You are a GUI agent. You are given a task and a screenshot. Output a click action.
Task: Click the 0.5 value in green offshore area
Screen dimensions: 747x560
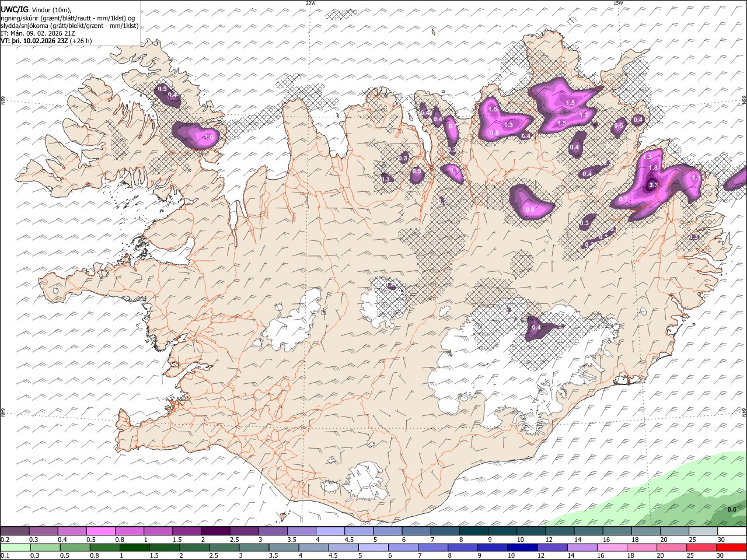pos(732,509)
